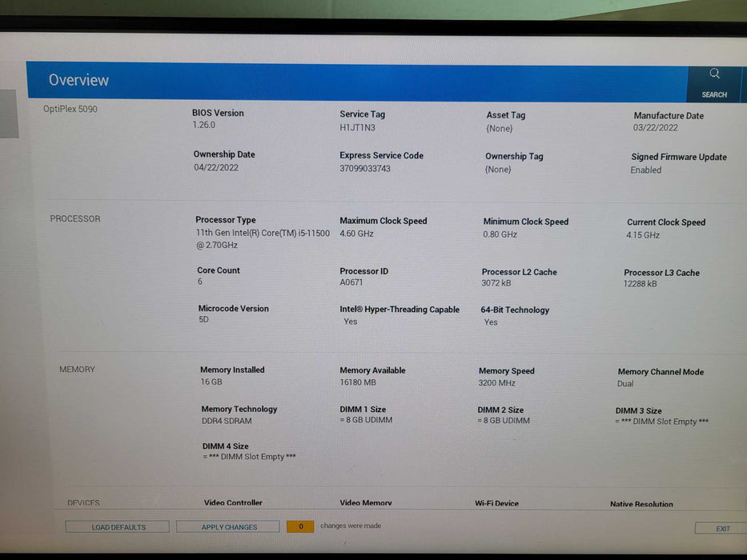Click the LOAD DEFAULTS button
The image size is (747, 560).
pos(117,526)
